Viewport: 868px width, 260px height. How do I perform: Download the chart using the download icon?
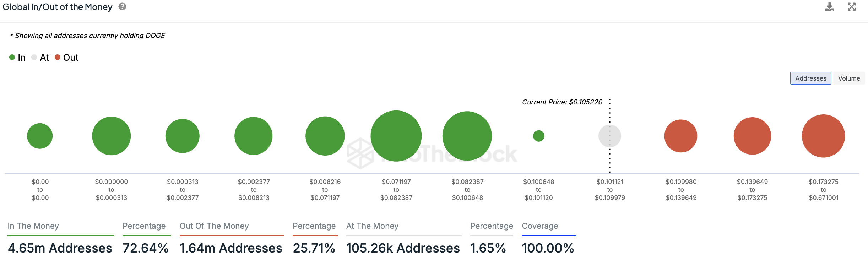tap(829, 7)
